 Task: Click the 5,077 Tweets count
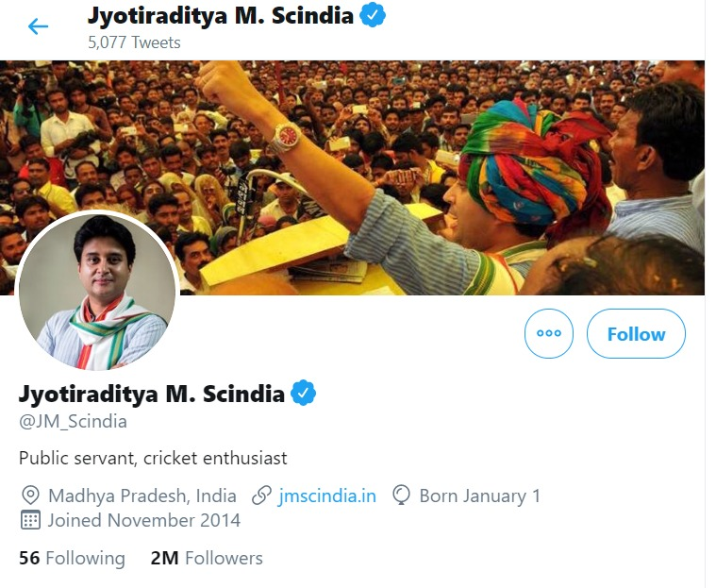click(x=134, y=42)
